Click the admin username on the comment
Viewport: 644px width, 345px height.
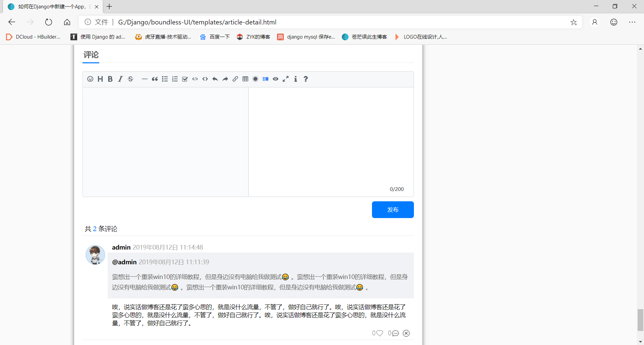[x=121, y=247]
